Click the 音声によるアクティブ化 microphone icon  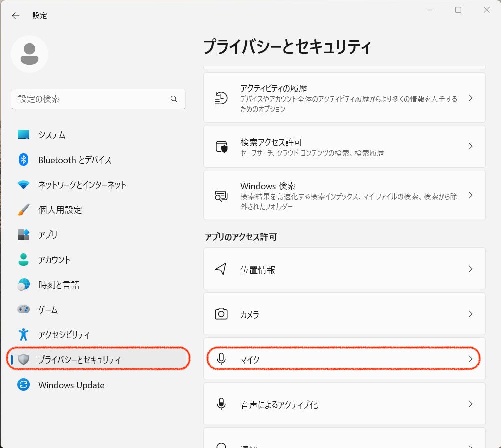(221, 404)
